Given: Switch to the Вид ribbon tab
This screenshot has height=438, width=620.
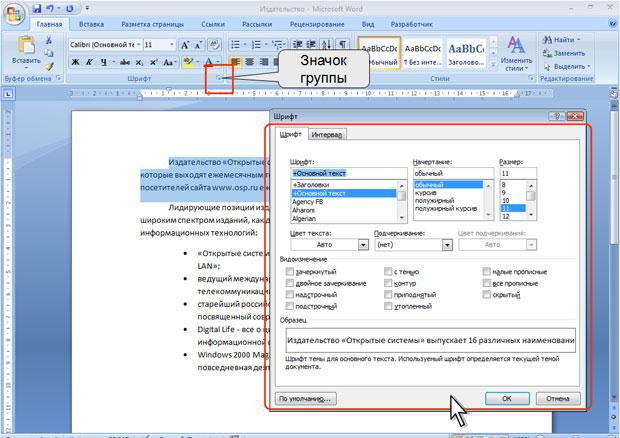Looking at the screenshot, I should [x=368, y=24].
